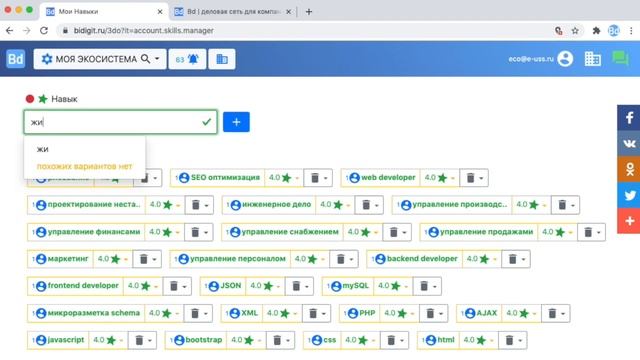640x360 pixels.
Task: Click the маркетинг skill tag
Action: point(60,259)
